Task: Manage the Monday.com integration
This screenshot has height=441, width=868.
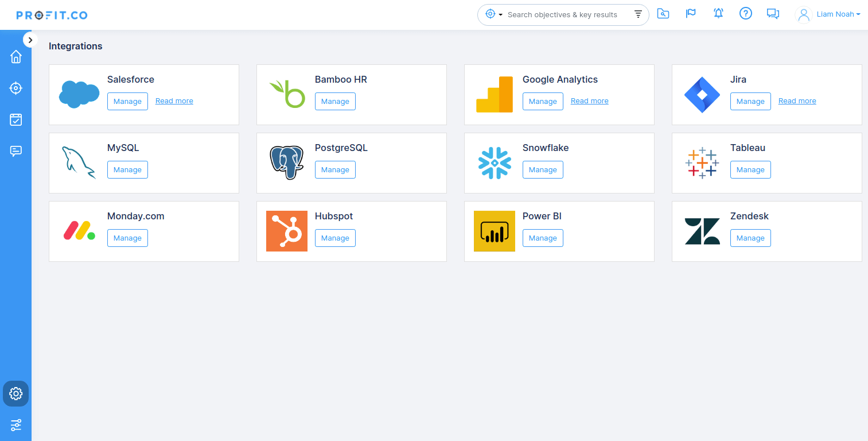Action: [127, 238]
